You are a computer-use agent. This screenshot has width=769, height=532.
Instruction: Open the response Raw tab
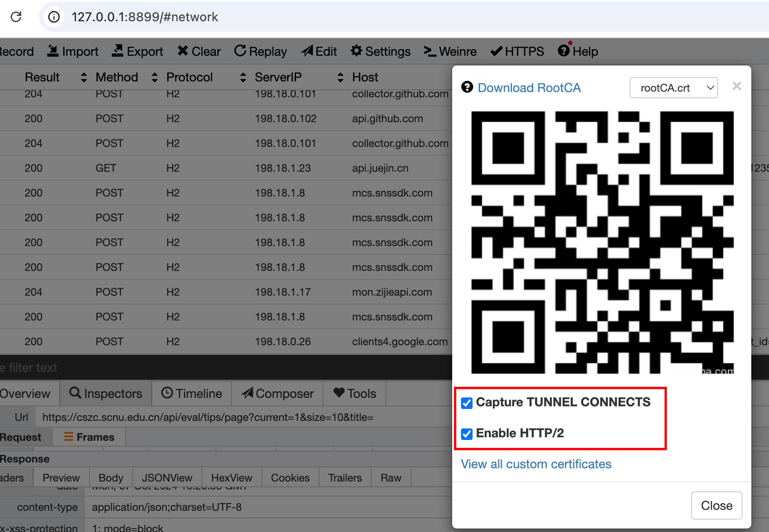391,478
